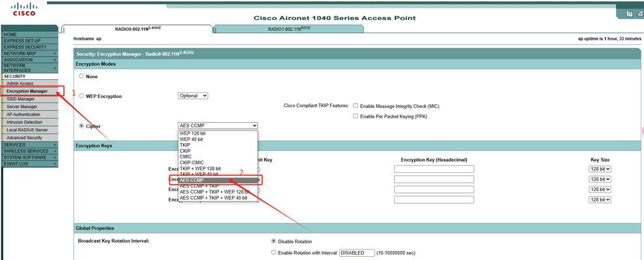Click the third Encryption Key hexadecimal field
The height and width of the screenshot is (260, 644).
click(434, 189)
